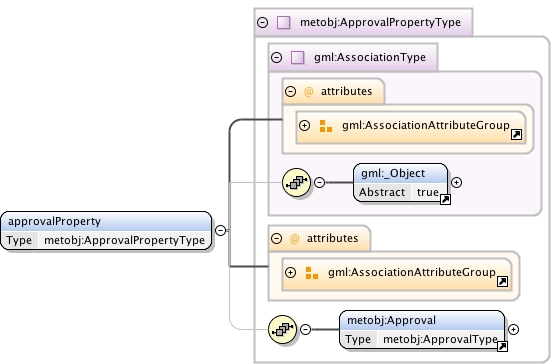Select the gml:AssociationType header label

coord(370,57)
